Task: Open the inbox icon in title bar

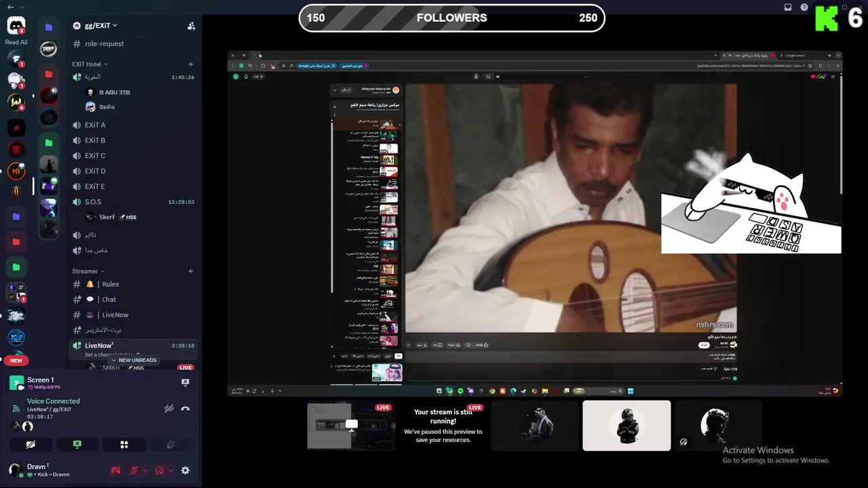Action: [788, 7]
